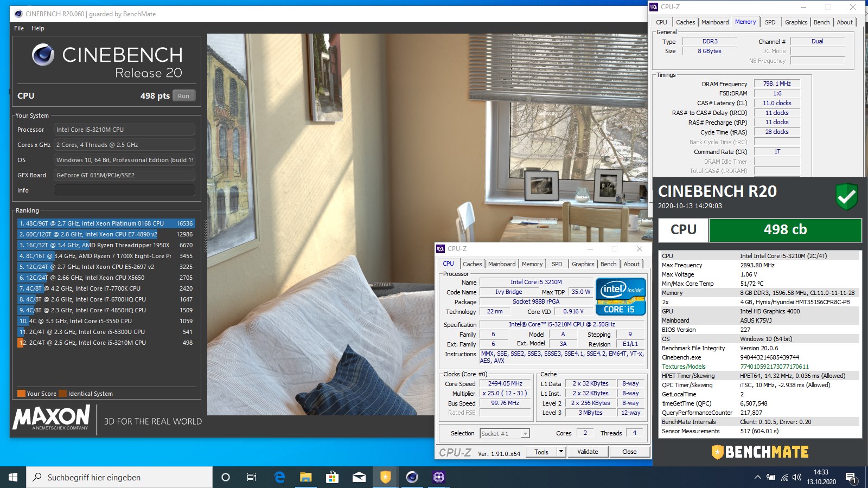The width and height of the screenshot is (868, 488).
Task: Open the Help menu in Cinebench
Action: point(38,28)
